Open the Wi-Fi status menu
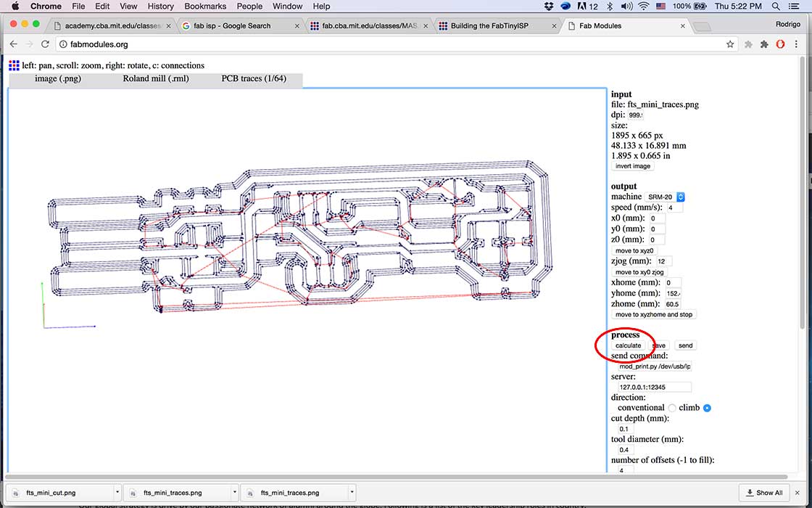 644,7
